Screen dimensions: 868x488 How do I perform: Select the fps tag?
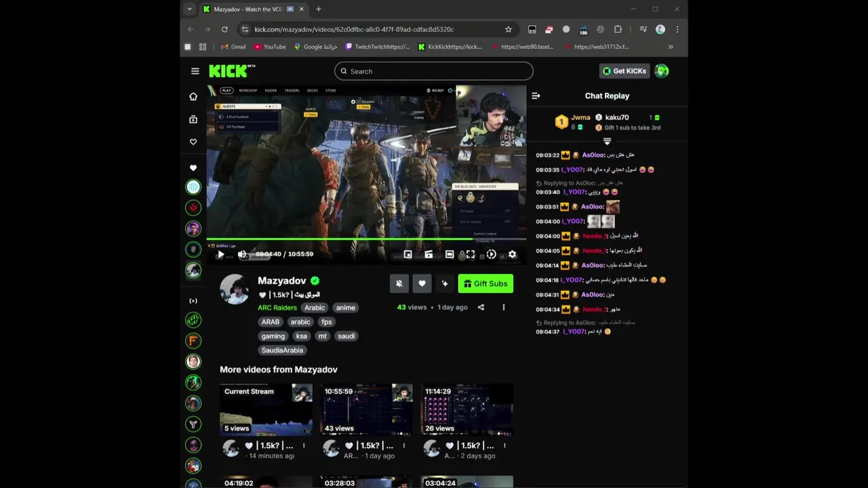pos(327,322)
